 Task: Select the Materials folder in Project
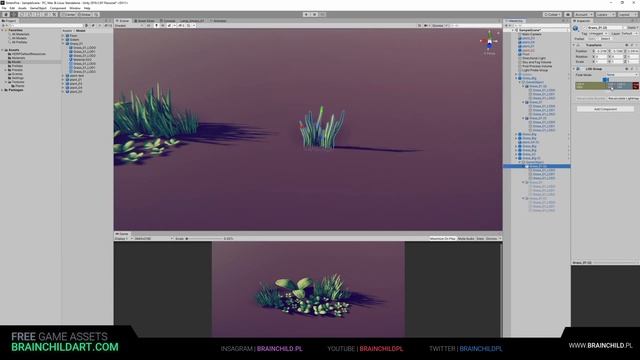[18, 58]
